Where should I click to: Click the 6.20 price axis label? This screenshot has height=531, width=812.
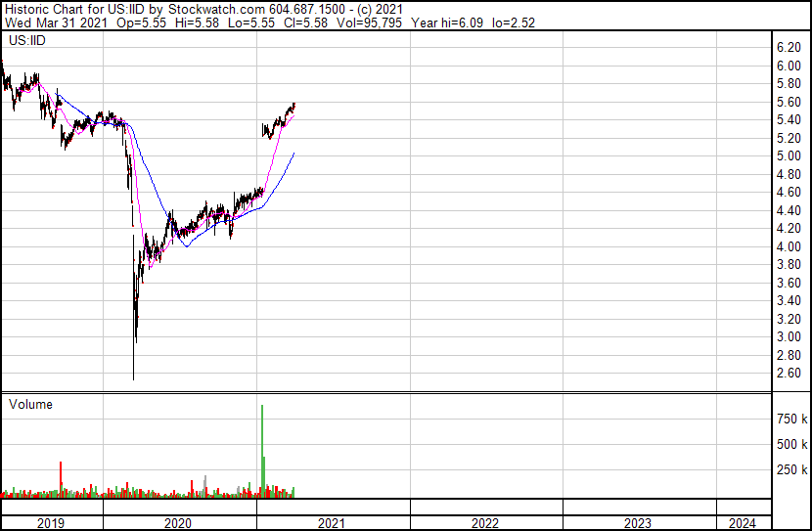tap(789, 48)
